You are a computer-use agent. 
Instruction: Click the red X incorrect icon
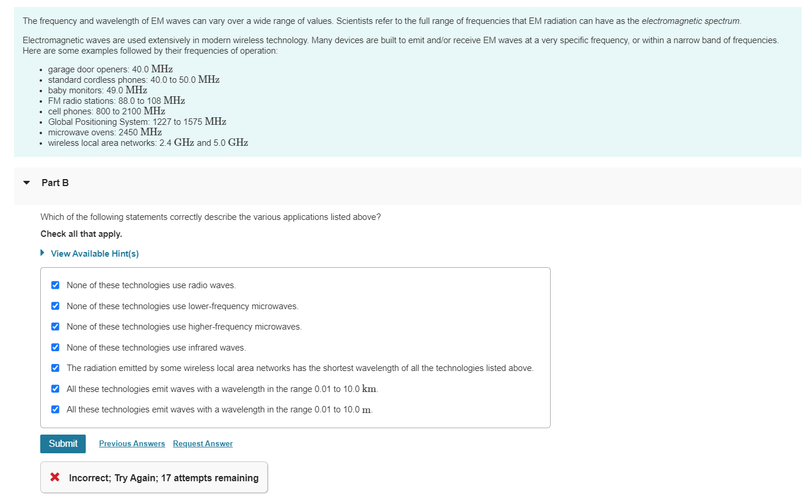[x=55, y=477]
